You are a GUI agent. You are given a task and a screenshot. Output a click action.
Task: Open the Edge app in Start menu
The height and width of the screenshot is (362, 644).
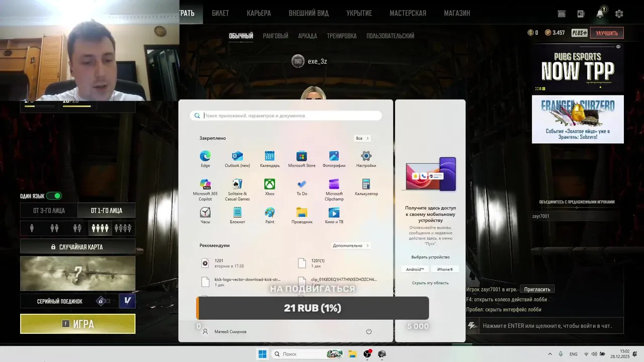(205, 159)
